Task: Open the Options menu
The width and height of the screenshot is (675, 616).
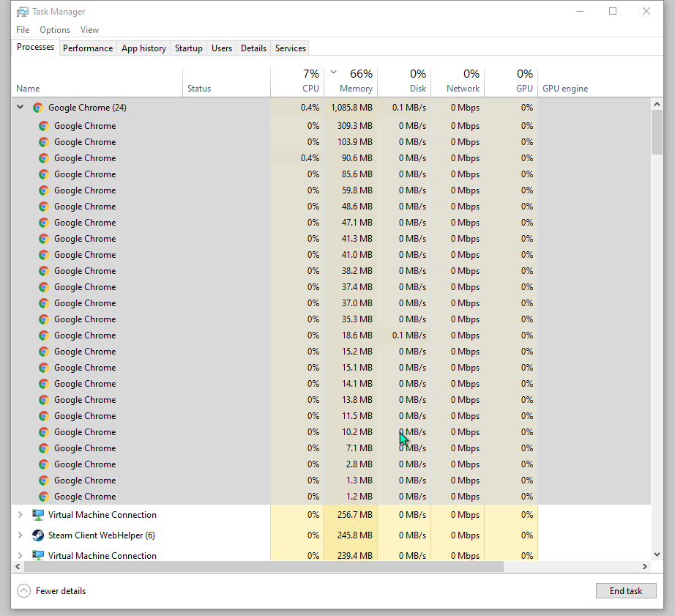Action: click(x=55, y=30)
